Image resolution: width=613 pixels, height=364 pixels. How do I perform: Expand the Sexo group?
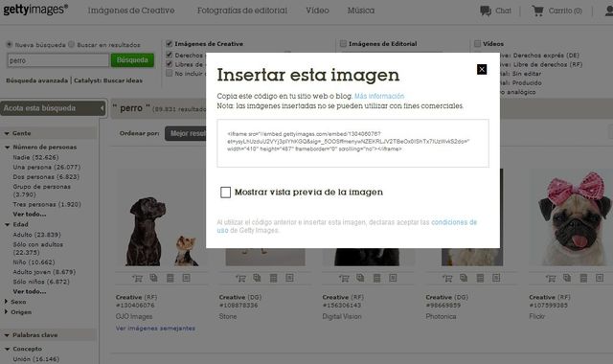click(x=7, y=302)
